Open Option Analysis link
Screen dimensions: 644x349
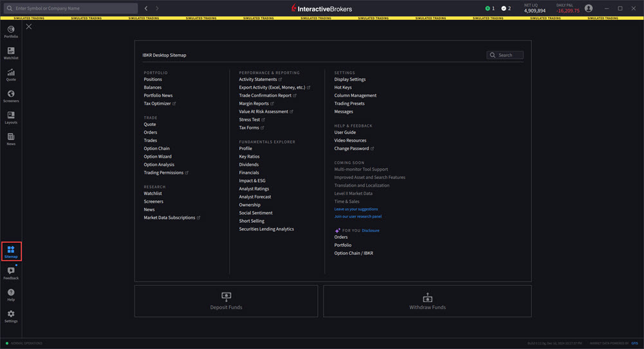(159, 165)
